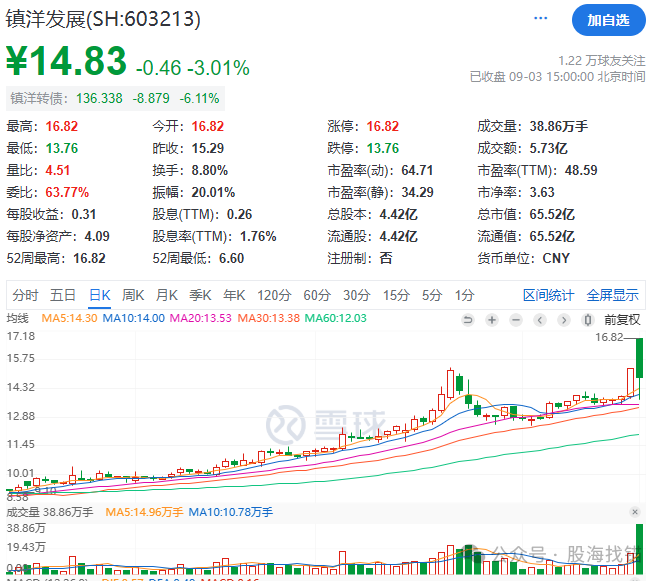Viewport: 663px width, 581px height.
Task: Move the chart left with the left chevron
Action: (x=540, y=320)
